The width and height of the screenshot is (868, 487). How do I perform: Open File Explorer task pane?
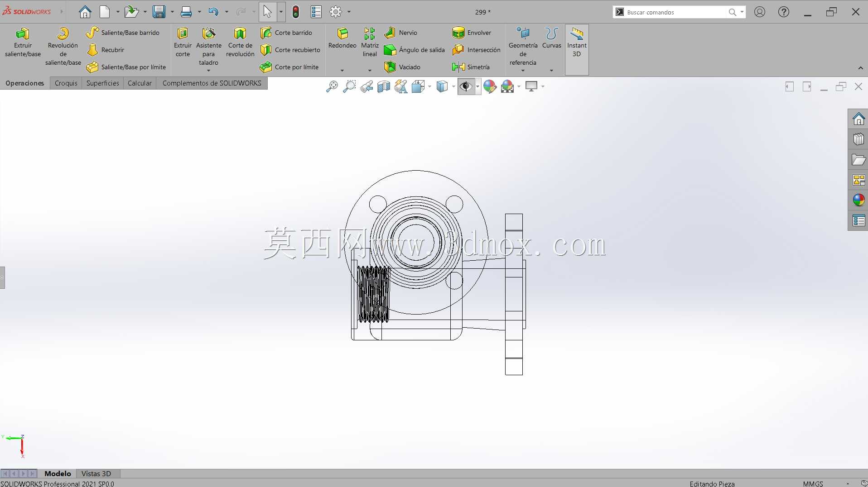858,160
